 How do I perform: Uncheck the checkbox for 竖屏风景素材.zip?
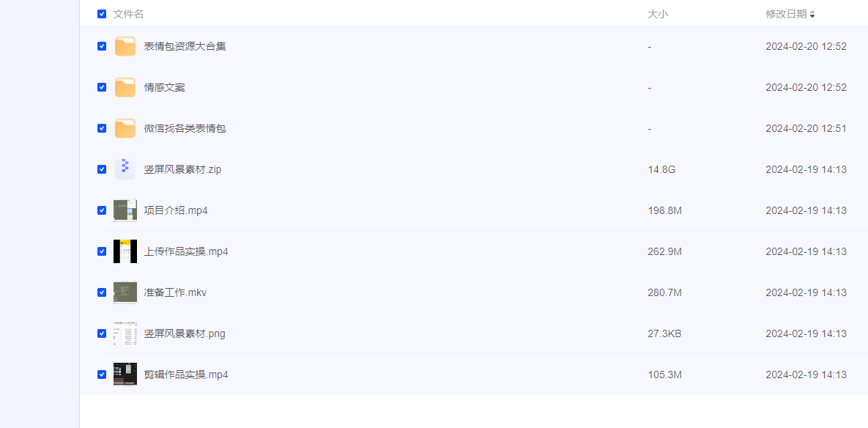[x=102, y=169]
